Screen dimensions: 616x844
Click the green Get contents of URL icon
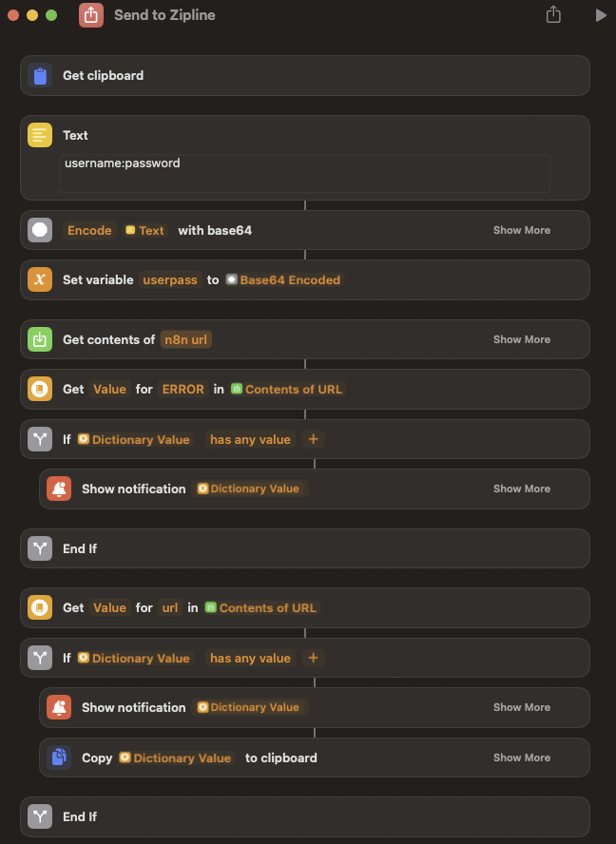click(40, 339)
